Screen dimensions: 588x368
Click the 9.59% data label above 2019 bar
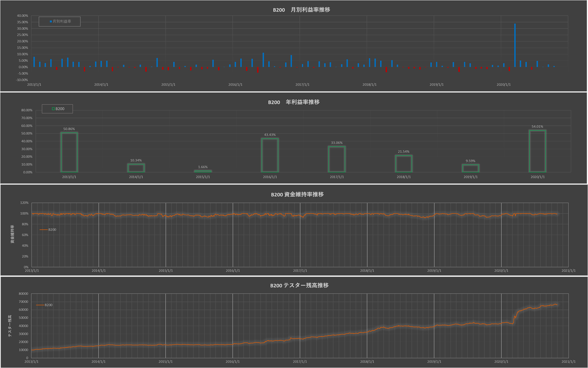(470, 161)
